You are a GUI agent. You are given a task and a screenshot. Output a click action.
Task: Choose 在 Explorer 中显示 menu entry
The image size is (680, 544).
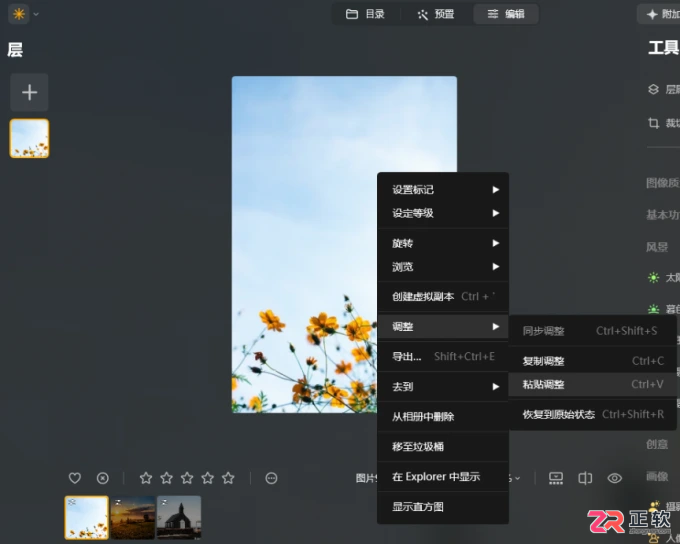(x=443, y=476)
